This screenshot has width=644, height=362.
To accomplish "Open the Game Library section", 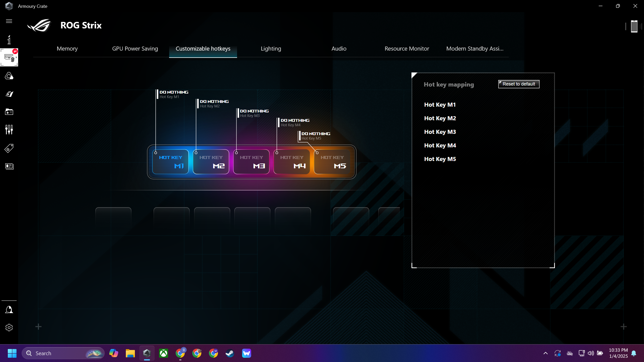I will [9, 112].
